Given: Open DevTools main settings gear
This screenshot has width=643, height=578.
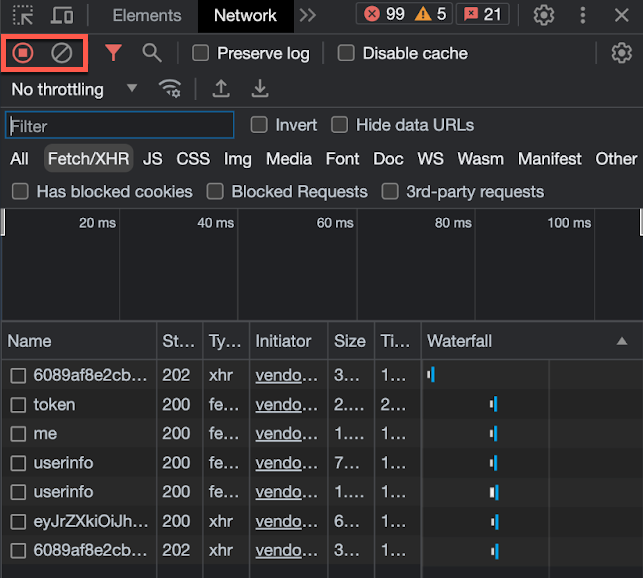Looking at the screenshot, I should (x=544, y=15).
